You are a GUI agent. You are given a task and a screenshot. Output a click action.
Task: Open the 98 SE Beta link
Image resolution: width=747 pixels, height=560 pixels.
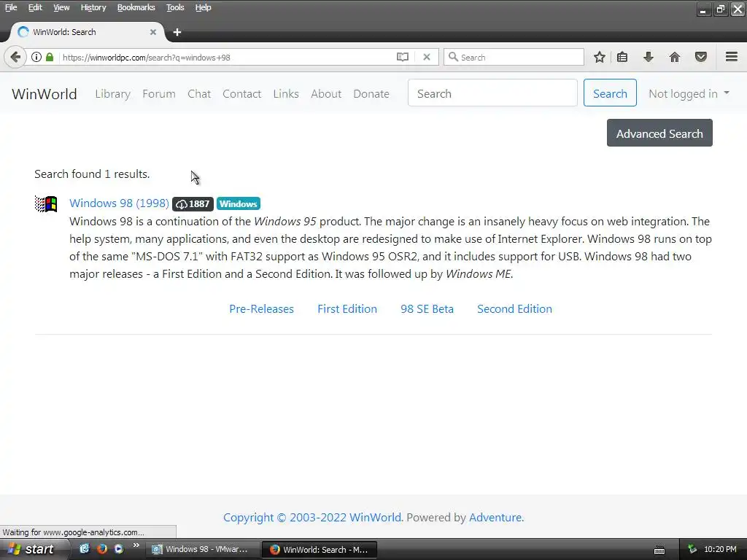click(x=427, y=309)
